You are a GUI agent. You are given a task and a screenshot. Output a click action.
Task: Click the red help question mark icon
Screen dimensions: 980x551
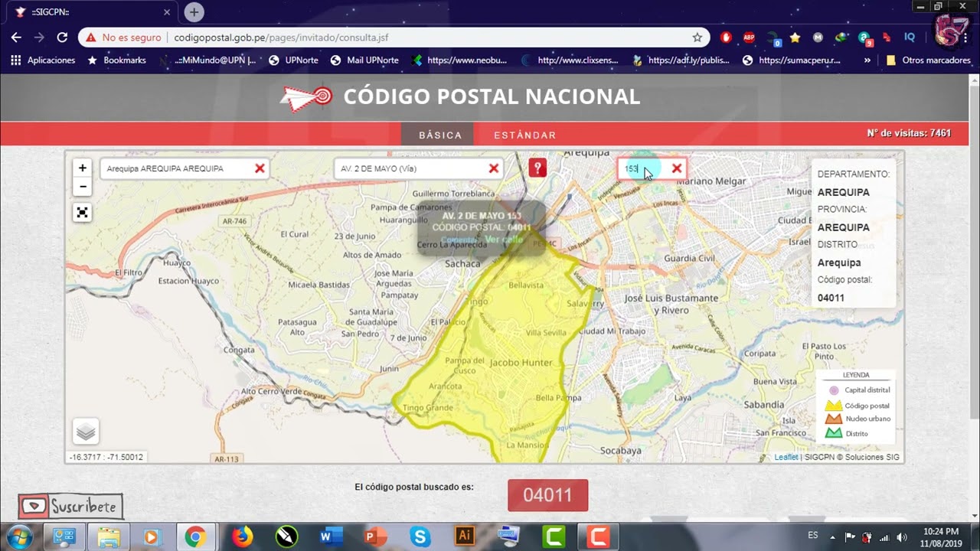pyautogui.click(x=537, y=168)
